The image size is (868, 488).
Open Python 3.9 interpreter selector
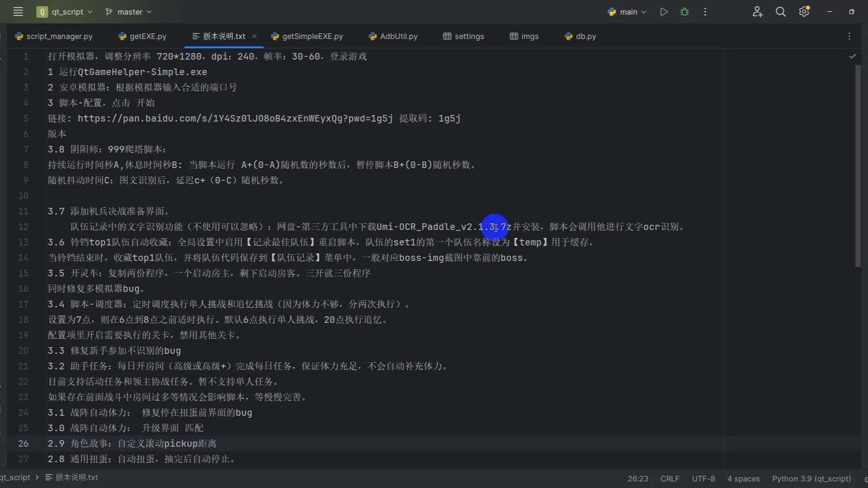coord(812,479)
